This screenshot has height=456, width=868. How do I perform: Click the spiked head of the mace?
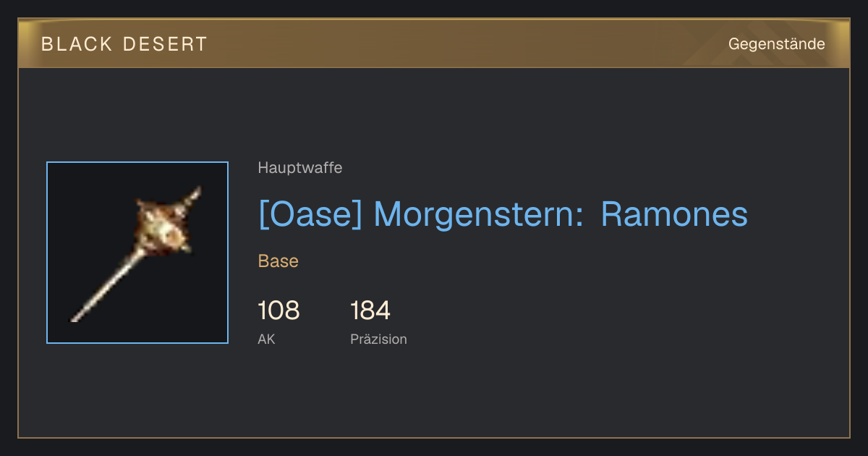point(166,225)
